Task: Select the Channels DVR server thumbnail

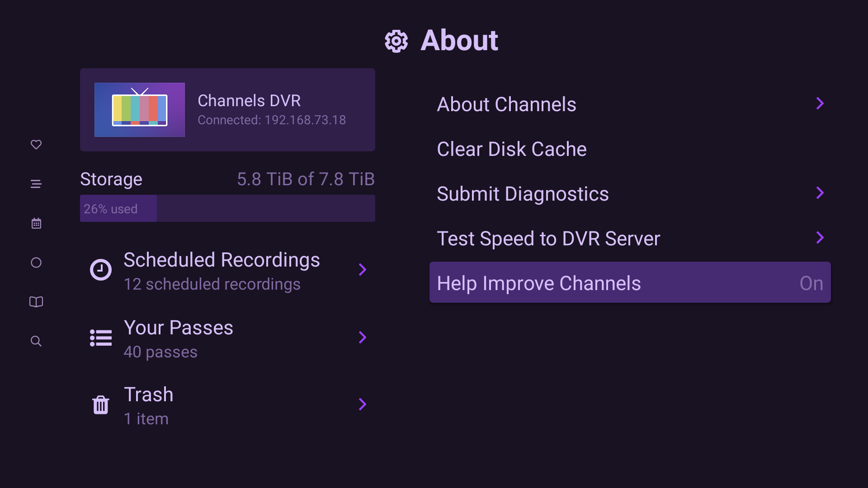Action: 139,110
